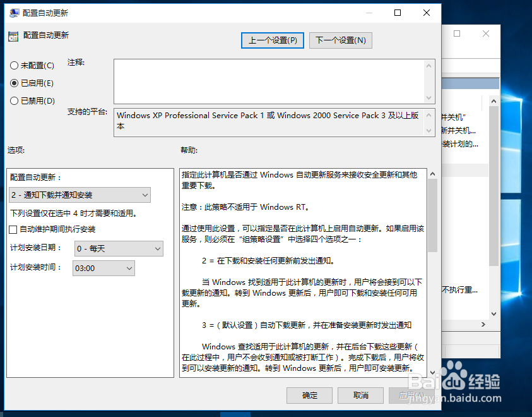Go to 上一个设置(P)
Screen dimensions: 532x417
273,40
